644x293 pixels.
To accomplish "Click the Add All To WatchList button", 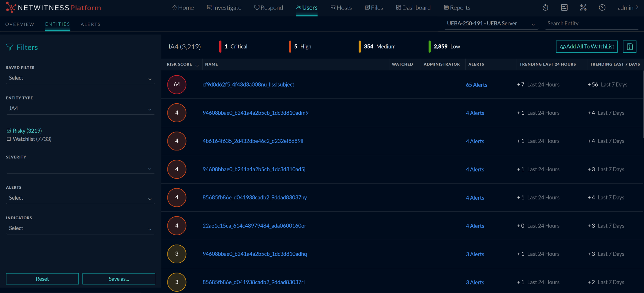I will coord(586,46).
